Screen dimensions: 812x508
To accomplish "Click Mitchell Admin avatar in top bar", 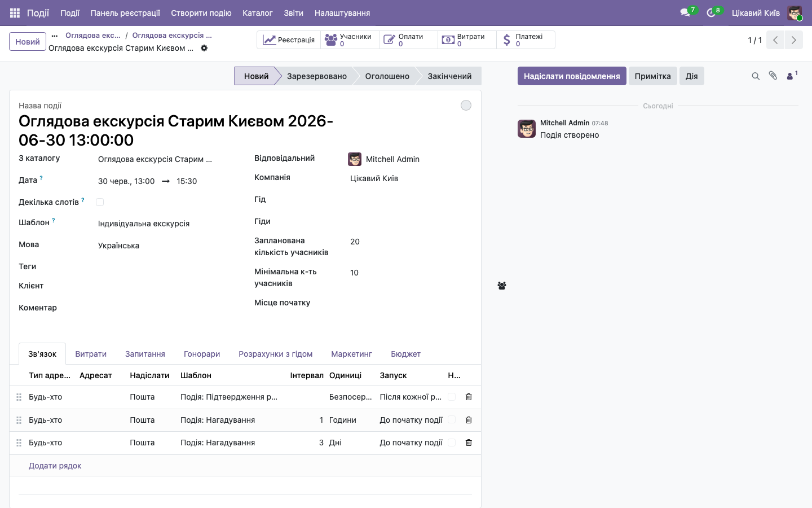I will coord(795,12).
